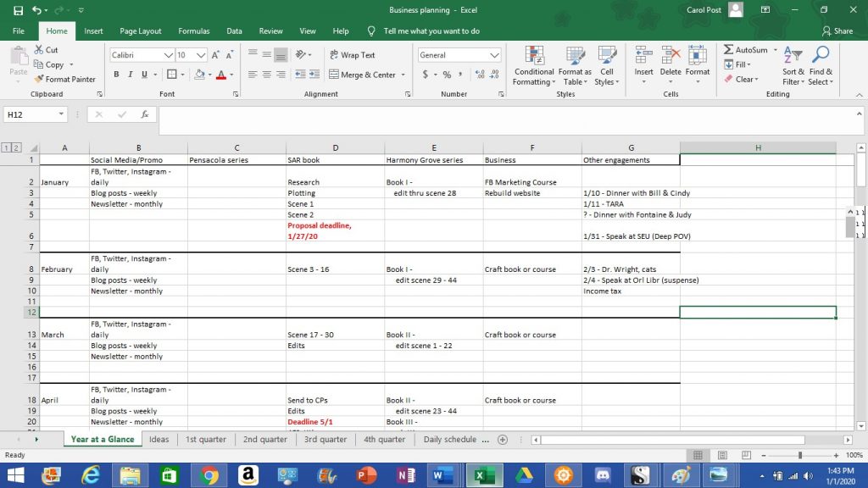Apply fill color with paint bucket
Screen dimensions: 868x488
[x=200, y=75]
